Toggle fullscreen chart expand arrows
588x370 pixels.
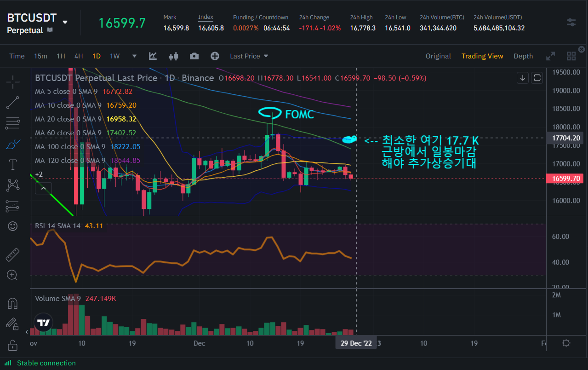pos(550,56)
